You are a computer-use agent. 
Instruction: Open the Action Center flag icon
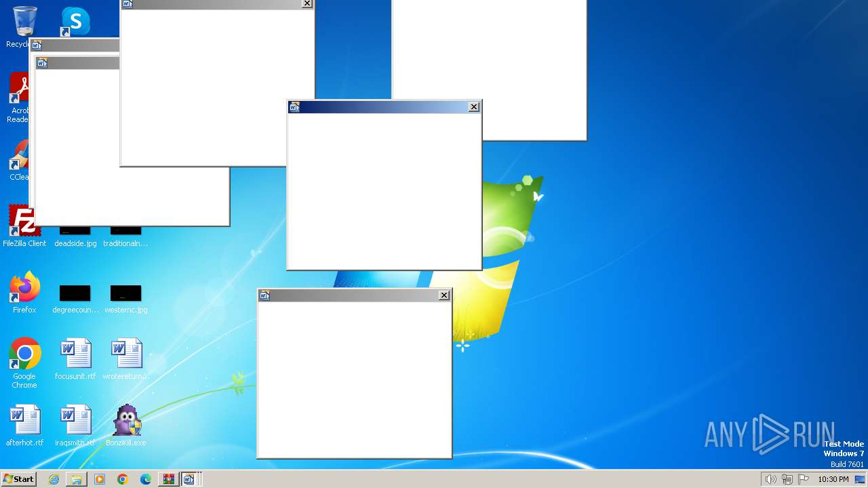(804, 479)
